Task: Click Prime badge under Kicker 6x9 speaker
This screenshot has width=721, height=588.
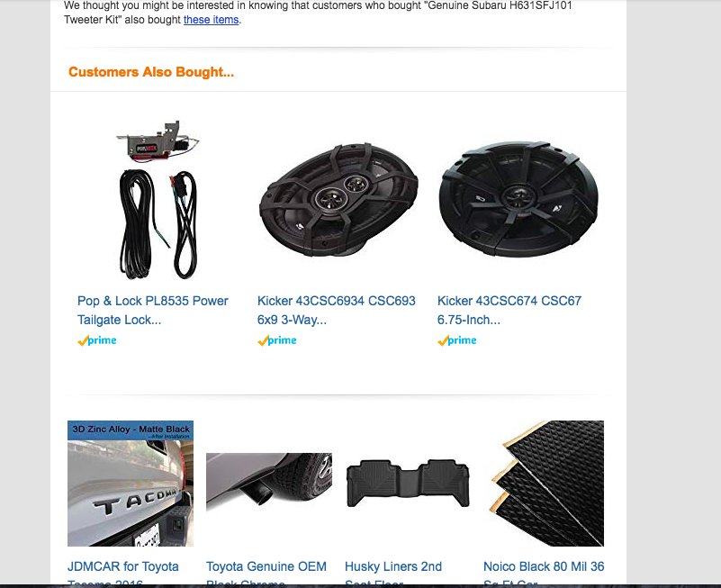Action: pyautogui.click(x=277, y=340)
